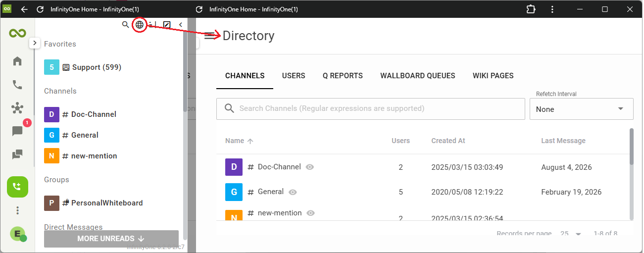This screenshot has width=644, height=253.
Task: Open General in directory table
Action: 271,192
